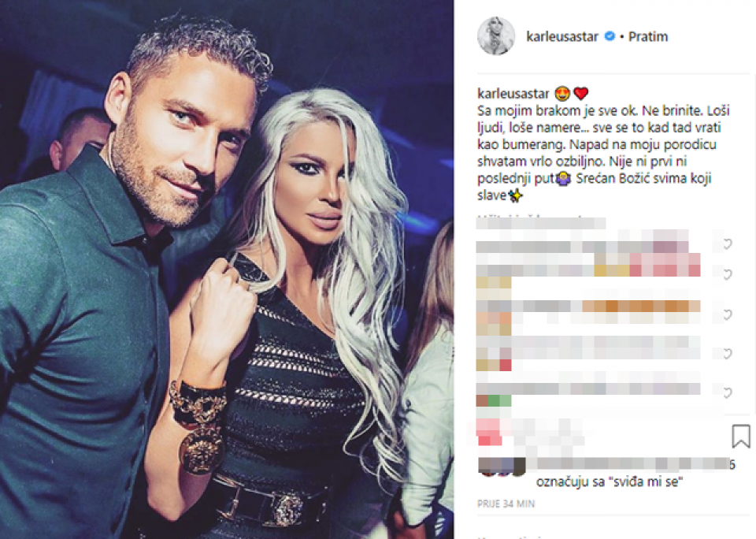Click the Pratim following button
The height and width of the screenshot is (539, 756).
[648, 37]
